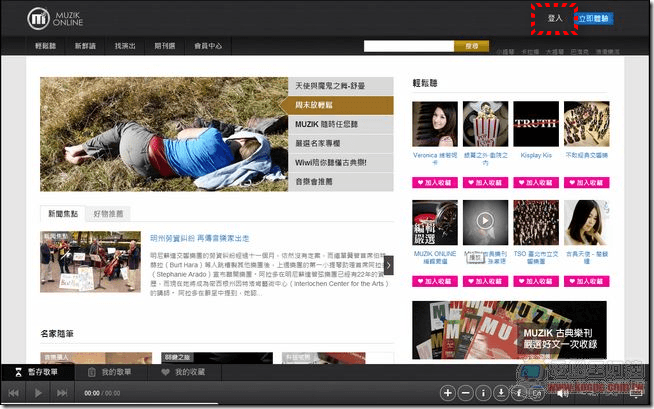
Task: Switch to the 好物推薦 tab
Action: click(108, 214)
